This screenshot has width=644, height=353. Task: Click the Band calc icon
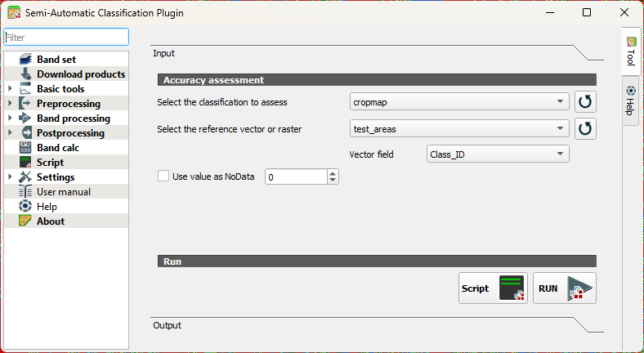(x=25, y=148)
